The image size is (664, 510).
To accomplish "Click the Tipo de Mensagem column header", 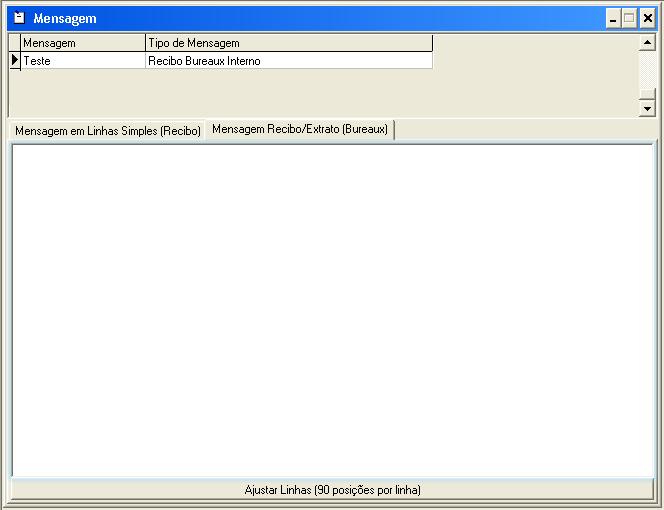I will (x=288, y=43).
